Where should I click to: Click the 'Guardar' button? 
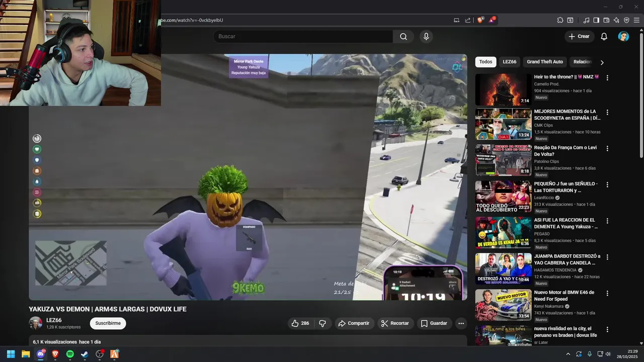coord(434,323)
